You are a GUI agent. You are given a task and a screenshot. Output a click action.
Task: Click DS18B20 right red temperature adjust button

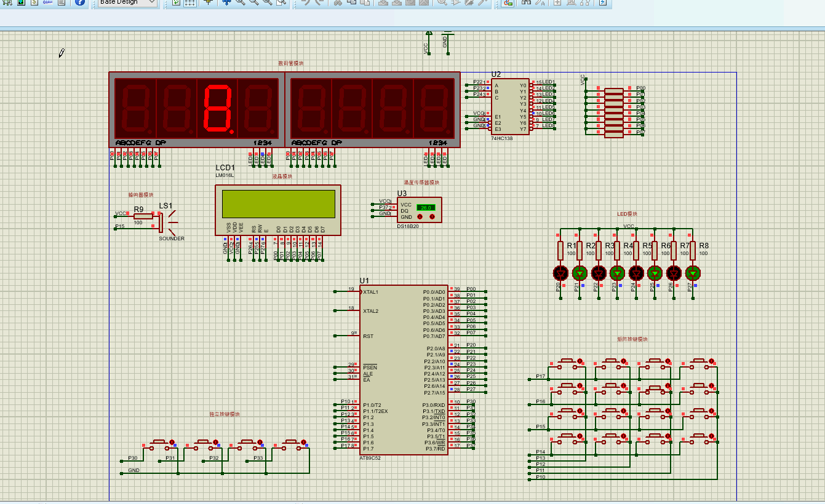pyautogui.click(x=432, y=217)
